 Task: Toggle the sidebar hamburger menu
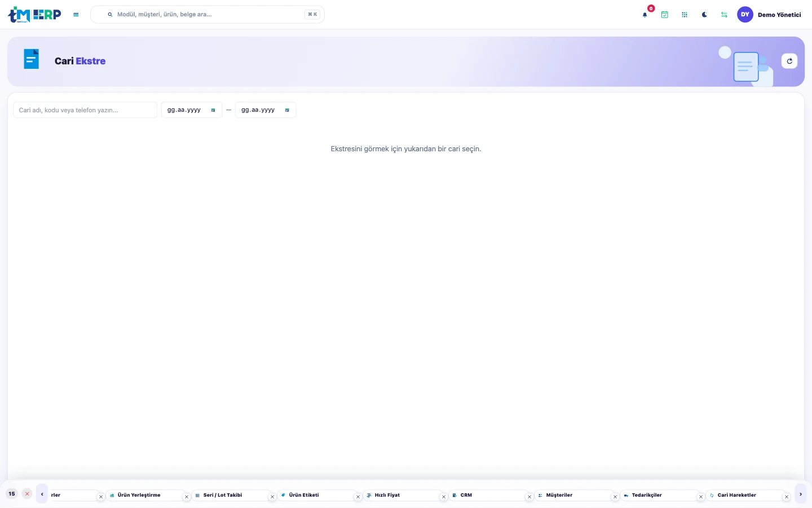[76, 15]
